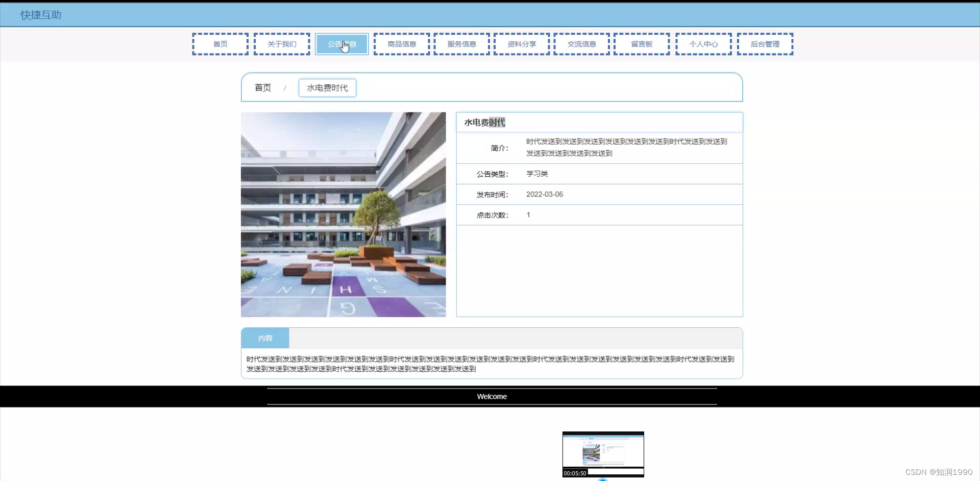
Task: Open the 关于我们 page
Action: pyautogui.click(x=281, y=44)
